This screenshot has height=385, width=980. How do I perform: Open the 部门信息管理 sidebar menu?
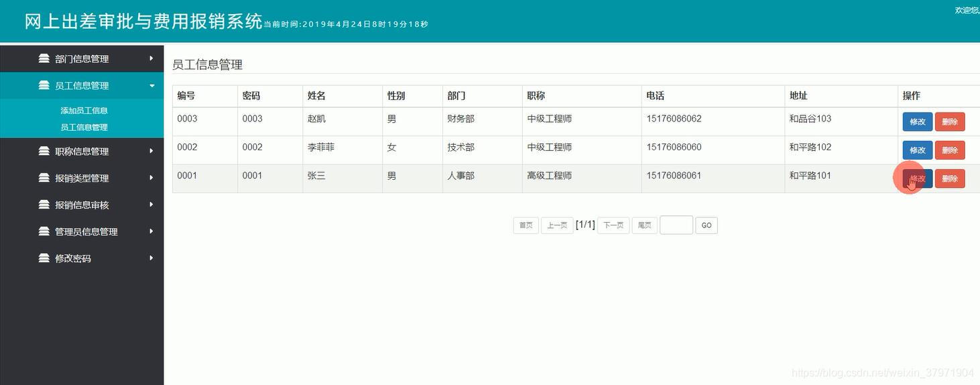82,59
